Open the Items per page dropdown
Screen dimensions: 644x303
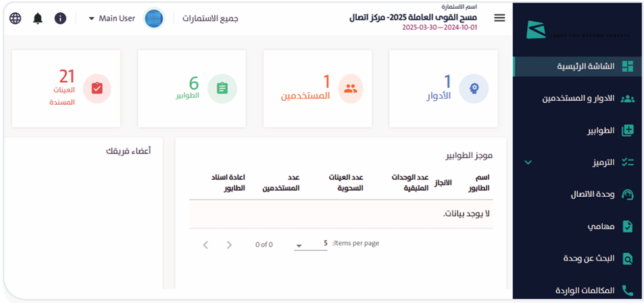311,244
